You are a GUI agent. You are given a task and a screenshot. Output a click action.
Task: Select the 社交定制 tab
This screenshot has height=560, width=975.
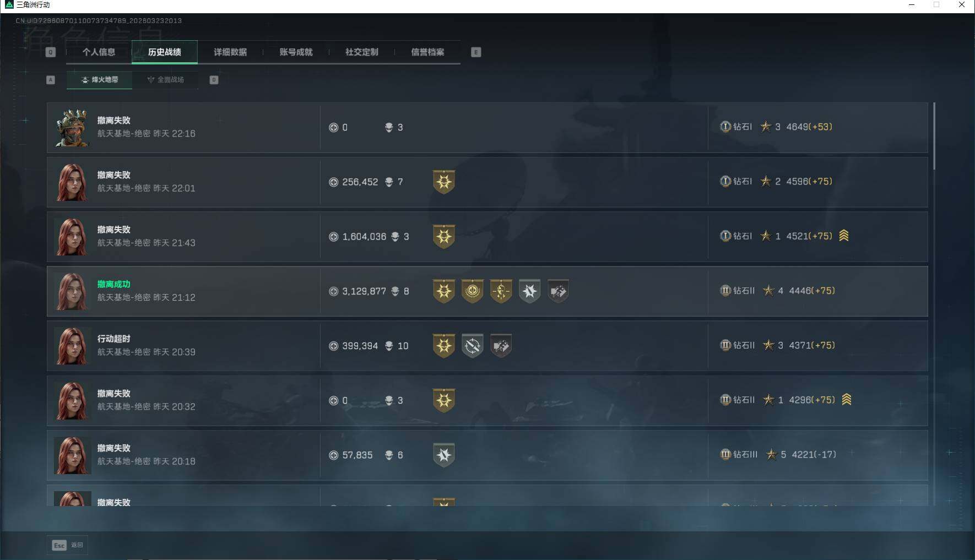(x=362, y=52)
